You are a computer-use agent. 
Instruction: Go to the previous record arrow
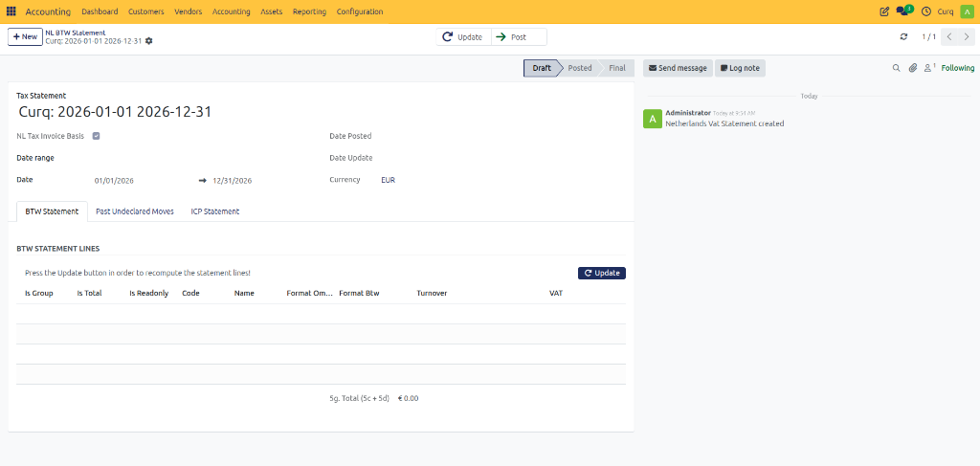pos(949,37)
